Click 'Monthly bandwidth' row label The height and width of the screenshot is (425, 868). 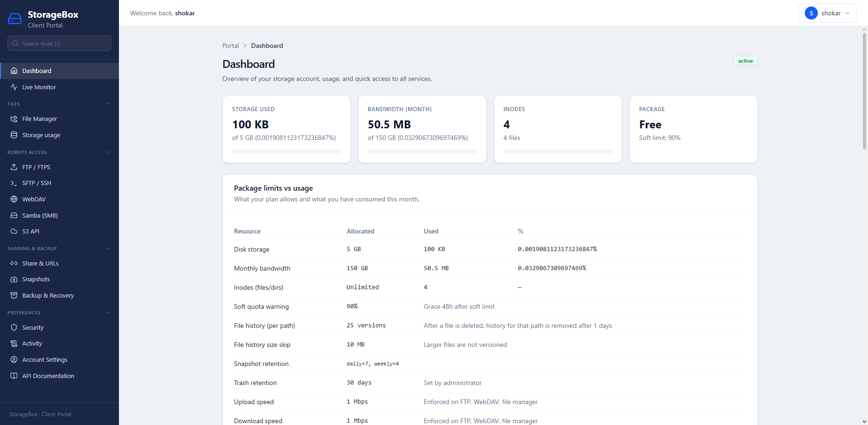point(262,268)
